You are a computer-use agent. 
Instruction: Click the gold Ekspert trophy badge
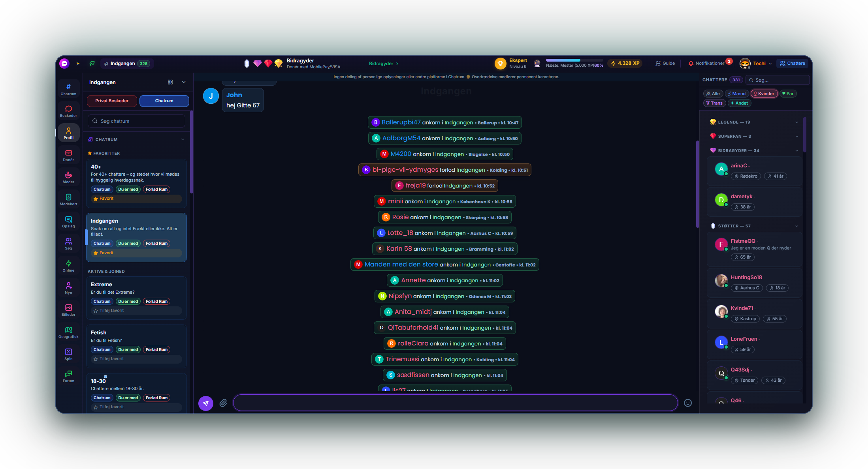pos(501,64)
